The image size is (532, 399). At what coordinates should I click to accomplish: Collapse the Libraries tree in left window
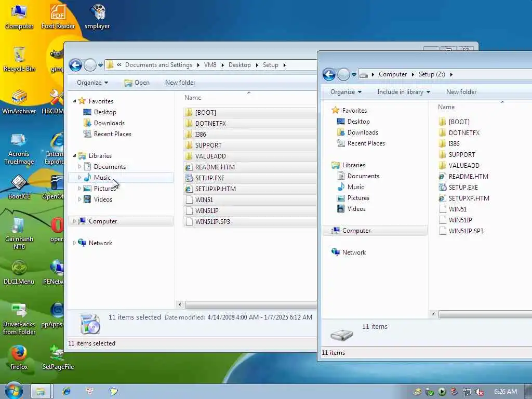74,156
